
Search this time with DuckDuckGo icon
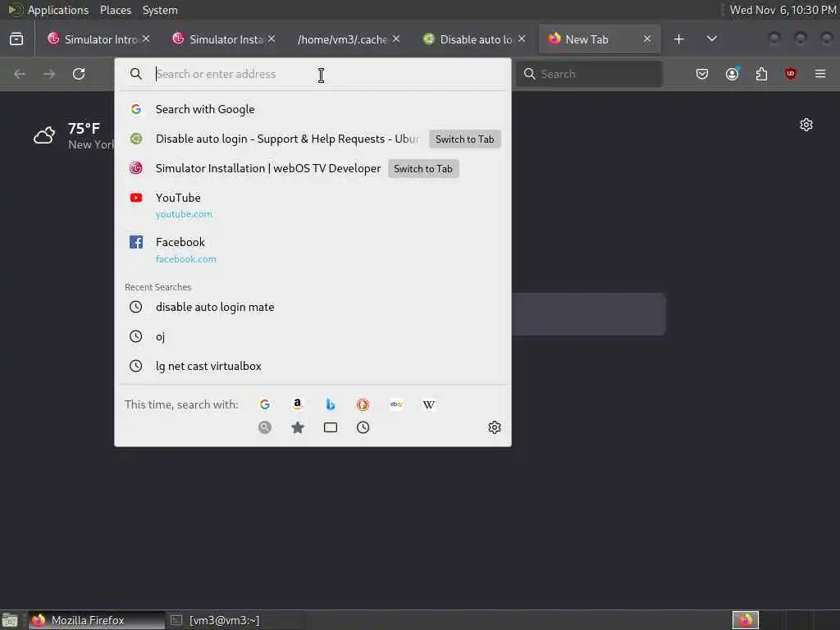tap(363, 404)
